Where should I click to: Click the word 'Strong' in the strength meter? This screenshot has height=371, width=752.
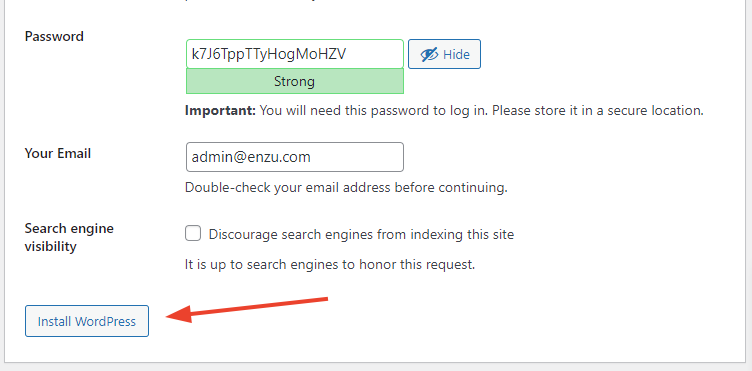coord(294,81)
